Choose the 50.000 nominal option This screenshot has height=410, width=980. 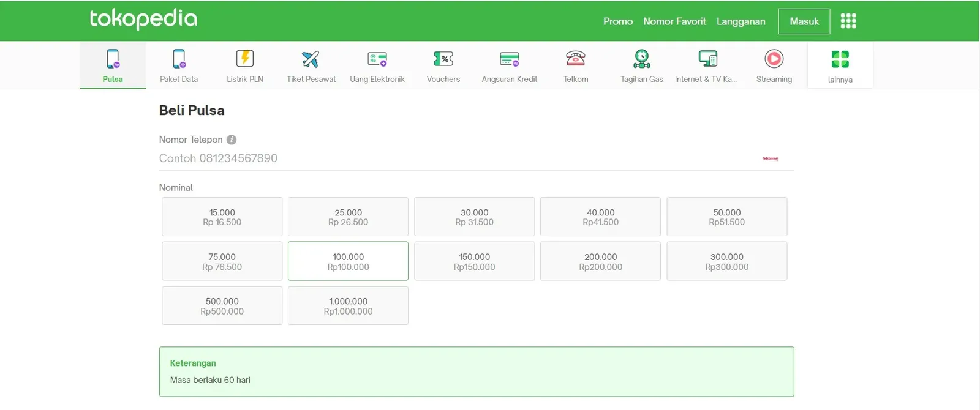(x=727, y=217)
